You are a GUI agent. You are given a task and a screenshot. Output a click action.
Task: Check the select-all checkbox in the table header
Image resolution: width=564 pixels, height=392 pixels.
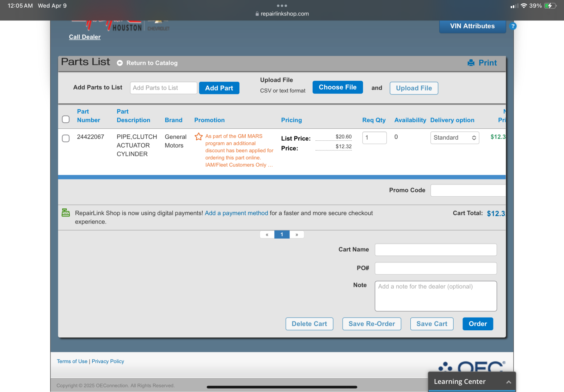tap(66, 119)
